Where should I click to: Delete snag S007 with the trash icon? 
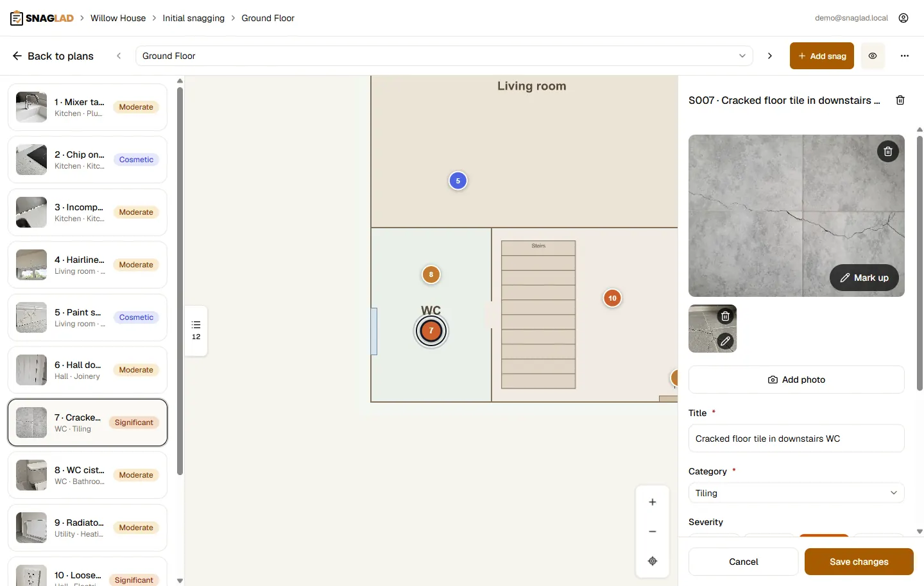[x=900, y=100]
